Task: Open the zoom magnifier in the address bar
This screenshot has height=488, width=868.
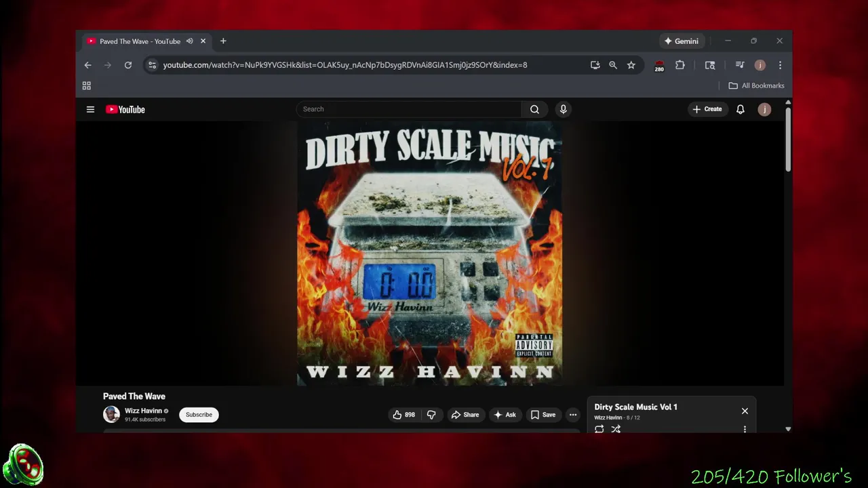Action: click(613, 65)
